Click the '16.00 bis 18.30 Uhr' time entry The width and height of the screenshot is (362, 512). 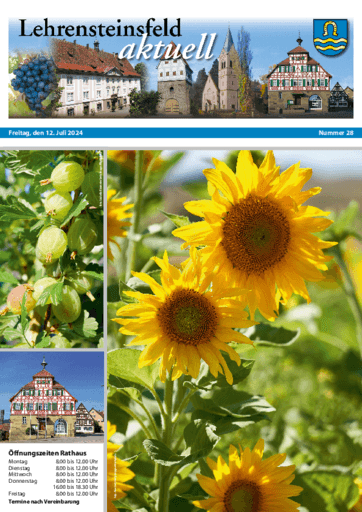coord(75,487)
